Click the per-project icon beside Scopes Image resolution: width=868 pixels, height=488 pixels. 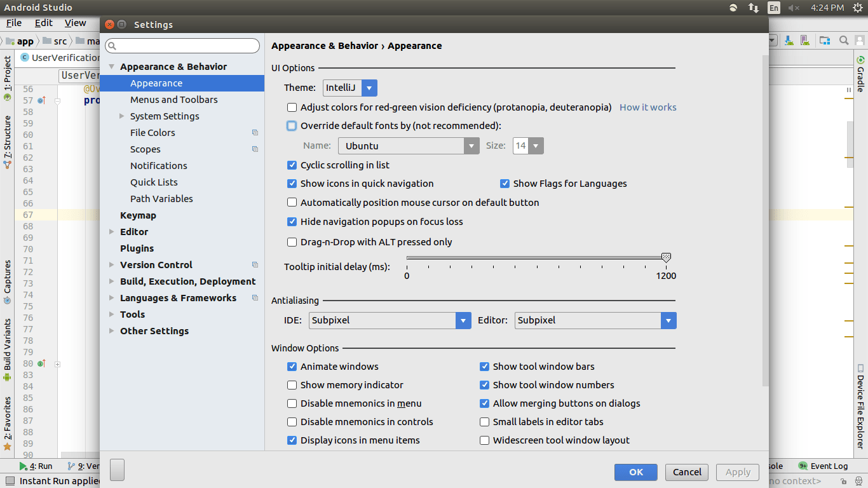(x=255, y=149)
